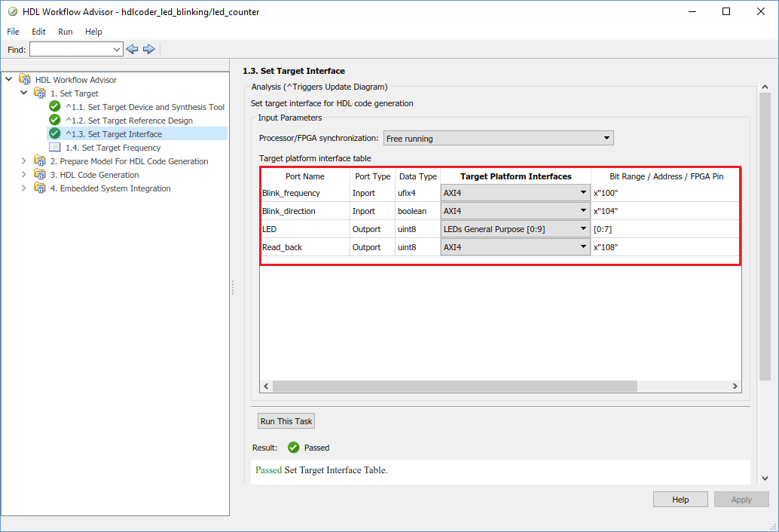Open the LEDs General Purpose interface dropdown
The width and height of the screenshot is (779, 532).
coord(515,229)
